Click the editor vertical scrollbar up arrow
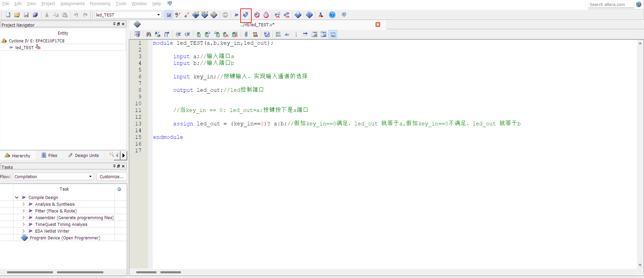Screen dimensions: 644x278 pyautogui.click(x=640, y=43)
